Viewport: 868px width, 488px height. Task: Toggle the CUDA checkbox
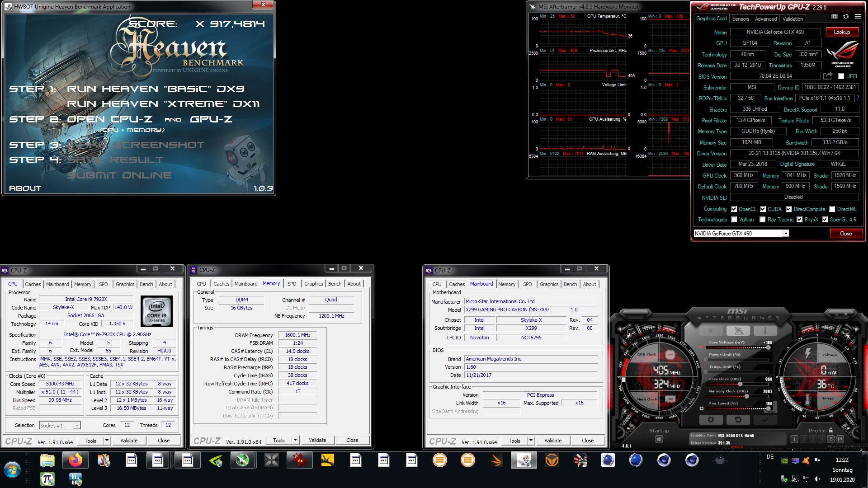[763, 209]
